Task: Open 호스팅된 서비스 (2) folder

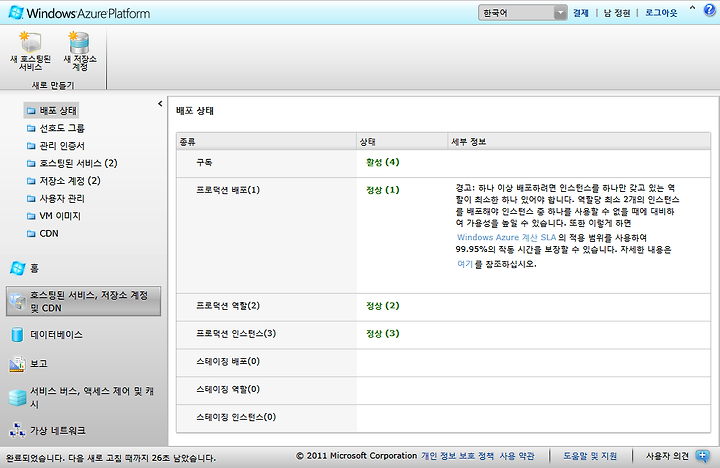Action: click(x=72, y=163)
